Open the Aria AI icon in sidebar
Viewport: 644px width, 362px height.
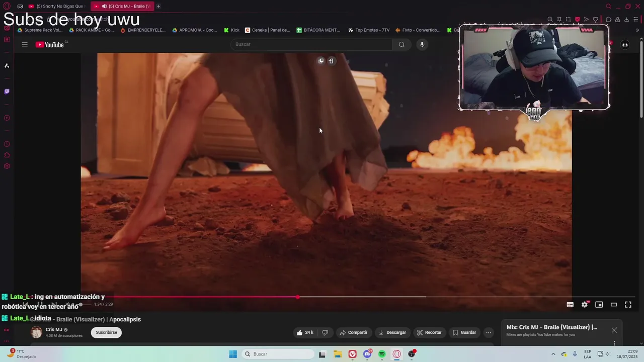coord(7,65)
